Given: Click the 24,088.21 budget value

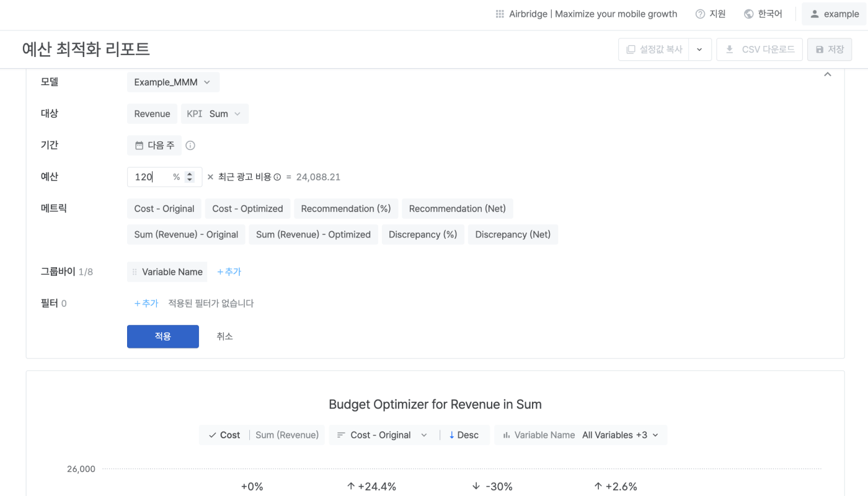Looking at the screenshot, I should tap(318, 177).
